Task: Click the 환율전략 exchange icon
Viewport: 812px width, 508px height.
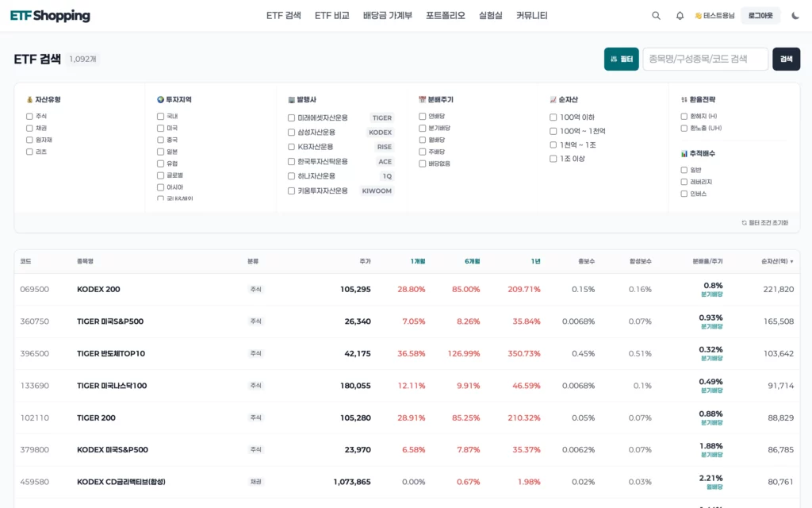Action: 684,99
